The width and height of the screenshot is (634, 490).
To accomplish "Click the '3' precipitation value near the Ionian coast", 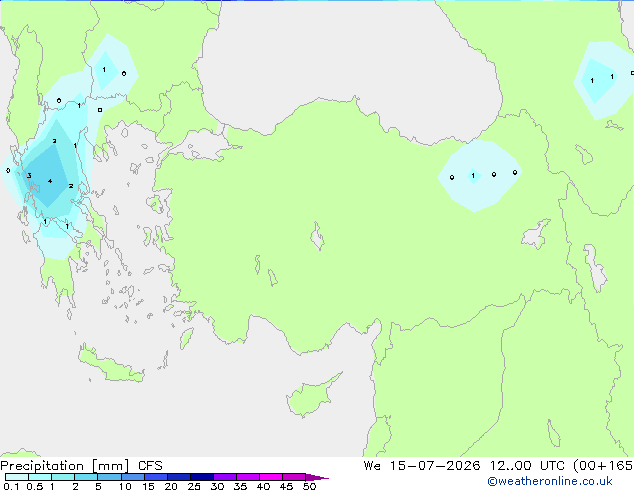I will (29, 175).
